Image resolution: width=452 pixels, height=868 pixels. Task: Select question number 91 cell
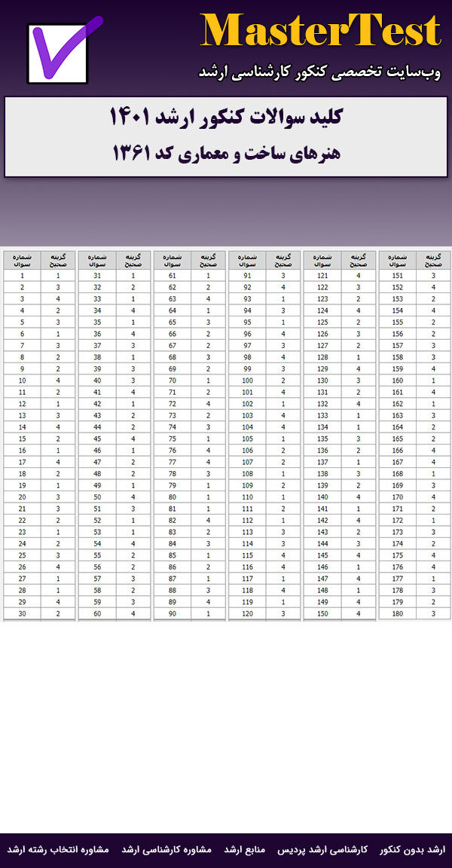247,276
